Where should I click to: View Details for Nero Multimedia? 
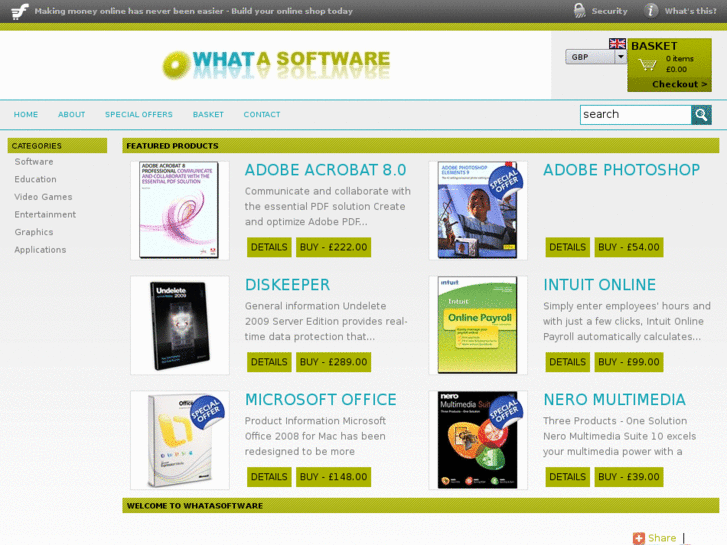(568, 477)
